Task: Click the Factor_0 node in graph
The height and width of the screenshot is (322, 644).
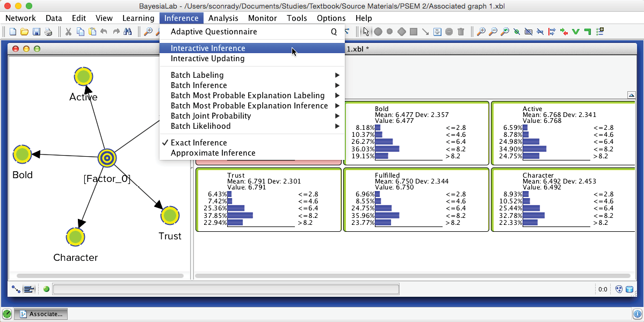Action: [107, 158]
